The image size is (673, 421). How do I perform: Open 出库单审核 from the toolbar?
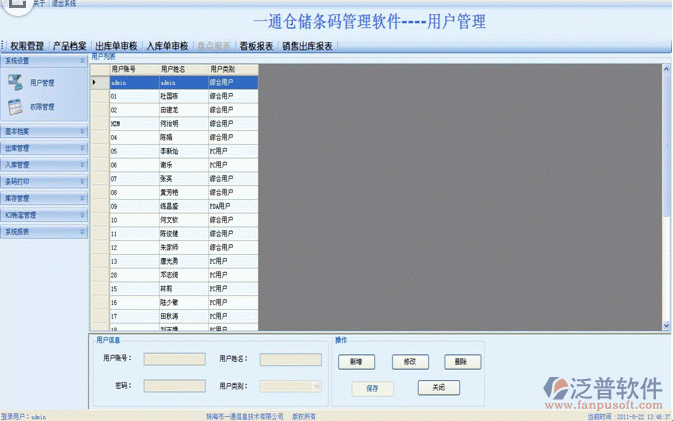click(x=116, y=46)
